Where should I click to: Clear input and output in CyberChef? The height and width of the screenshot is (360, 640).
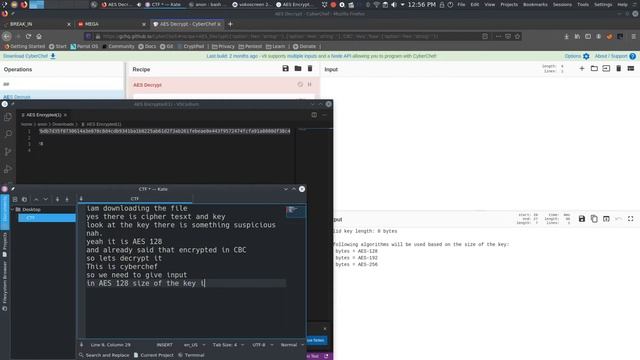click(x=618, y=69)
